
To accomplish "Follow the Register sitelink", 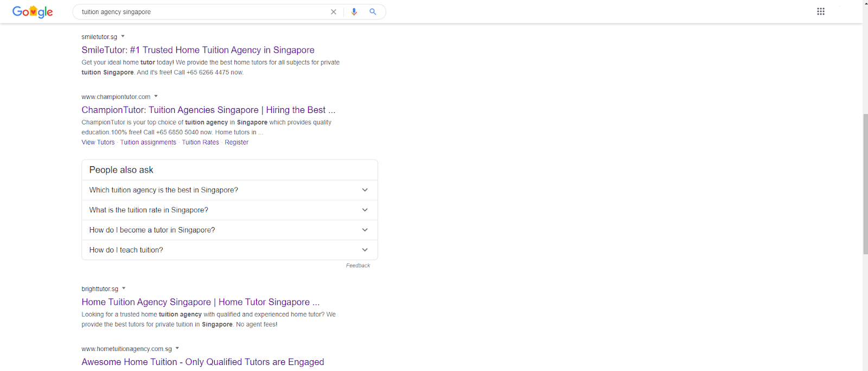I will (237, 142).
